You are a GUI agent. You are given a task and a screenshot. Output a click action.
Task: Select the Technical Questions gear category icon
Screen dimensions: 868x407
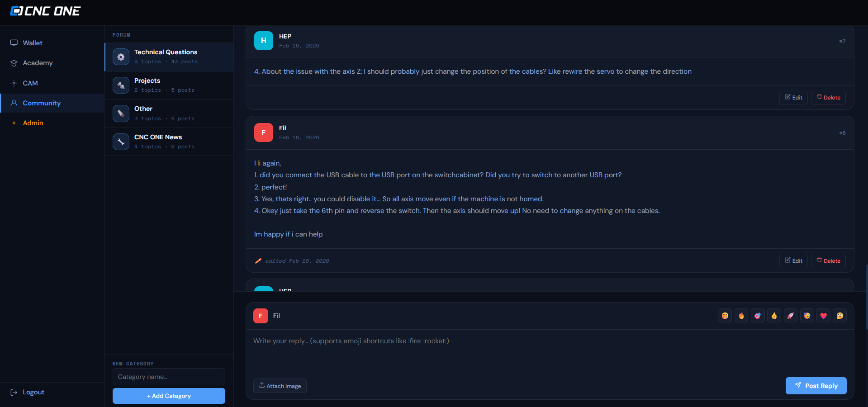pos(121,57)
